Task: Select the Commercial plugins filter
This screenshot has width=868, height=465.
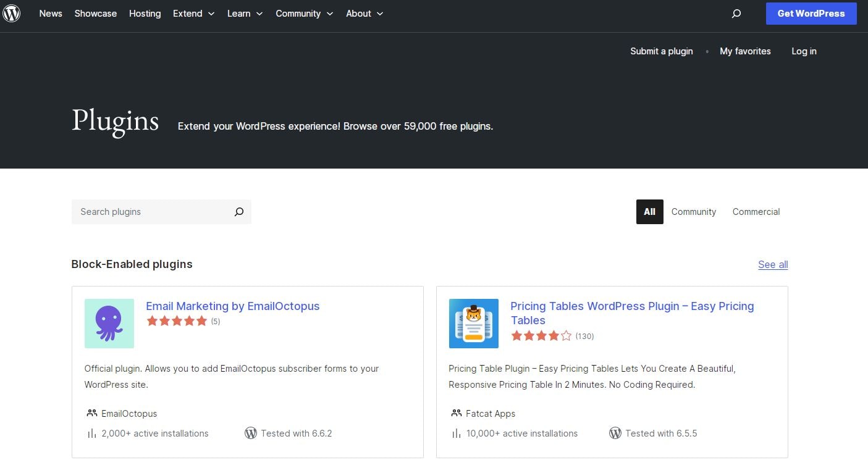Action: (x=756, y=212)
